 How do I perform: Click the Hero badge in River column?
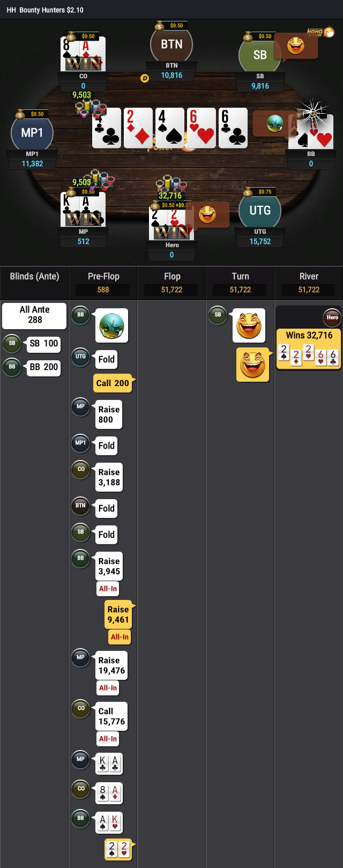pos(332,317)
